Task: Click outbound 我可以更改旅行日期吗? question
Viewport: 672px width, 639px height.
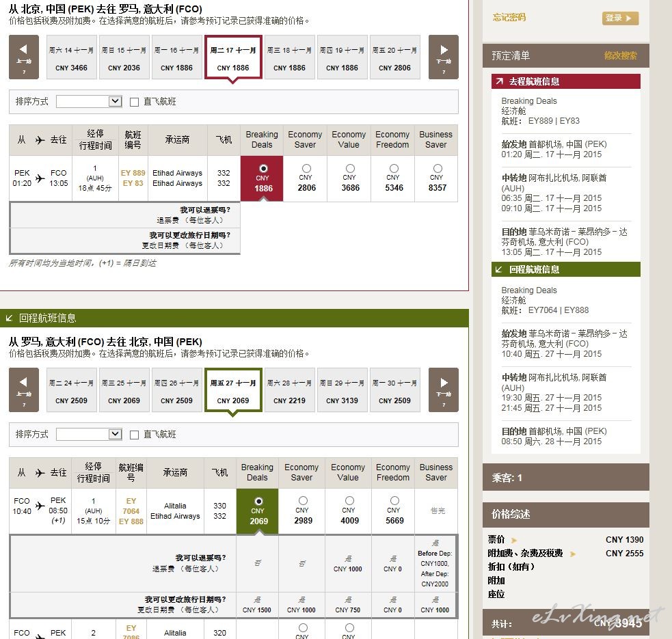Action: [x=190, y=235]
